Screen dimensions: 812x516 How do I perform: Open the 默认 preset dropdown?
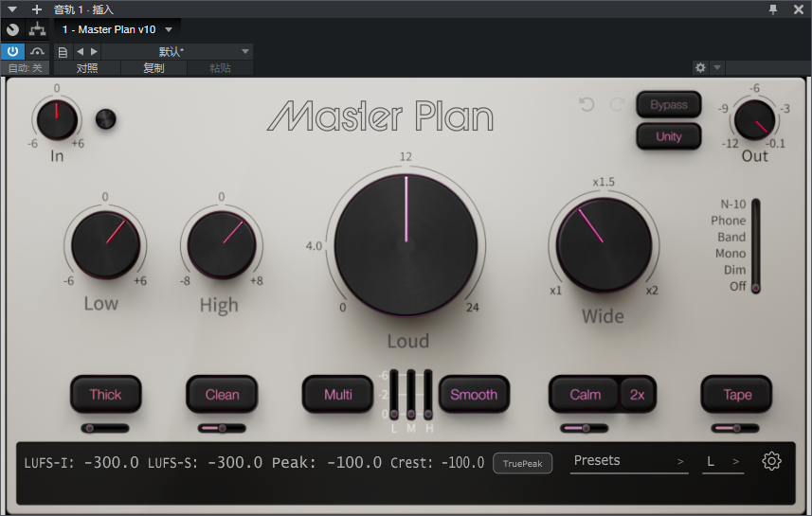click(177, 52)
